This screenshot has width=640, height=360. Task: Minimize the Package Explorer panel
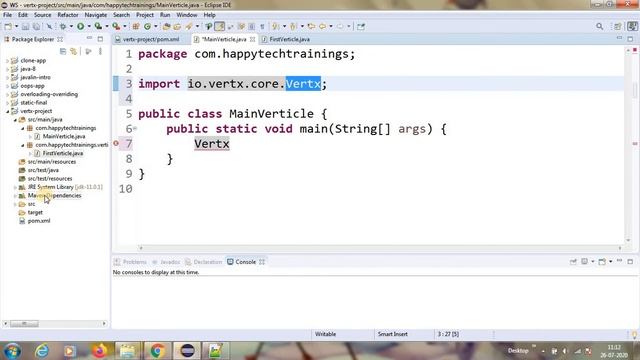pyautogui.click(x=89, y=38)
